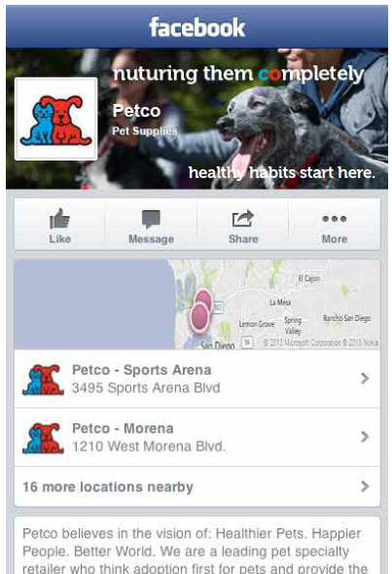Open the Message speech bubble icon

pos(151,219)
